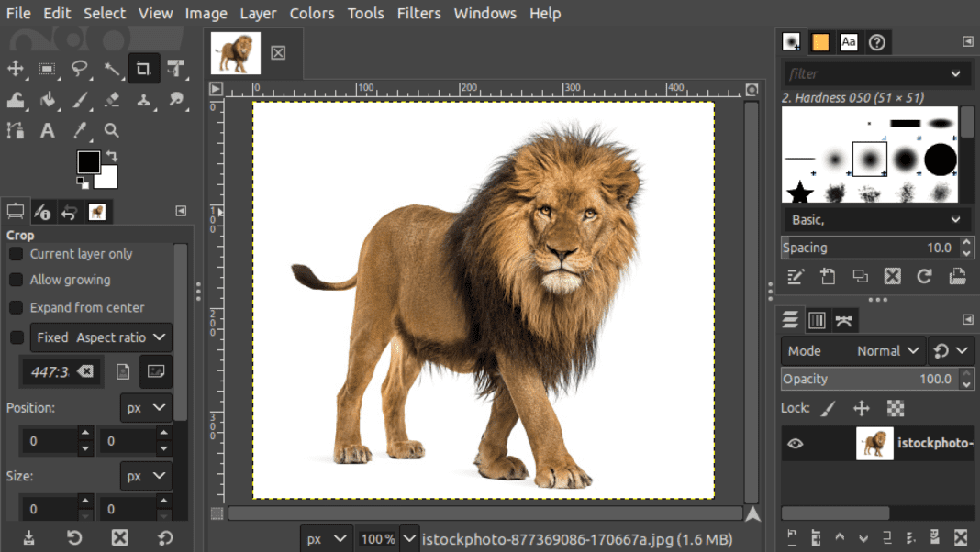Viewport: 980px width, 552px height.
Task: Select the Eraser tool
Action: 112,101
